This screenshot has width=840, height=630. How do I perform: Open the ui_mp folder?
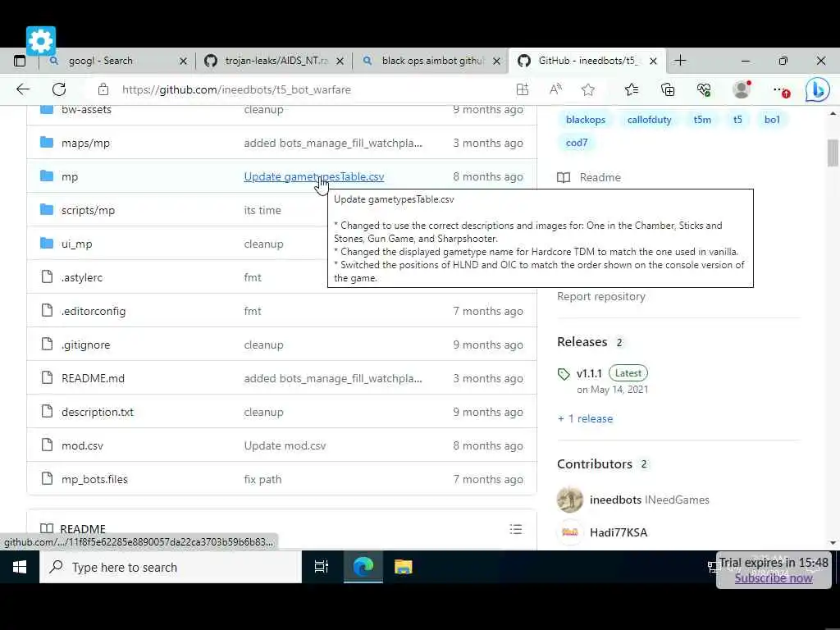point(76,244)
